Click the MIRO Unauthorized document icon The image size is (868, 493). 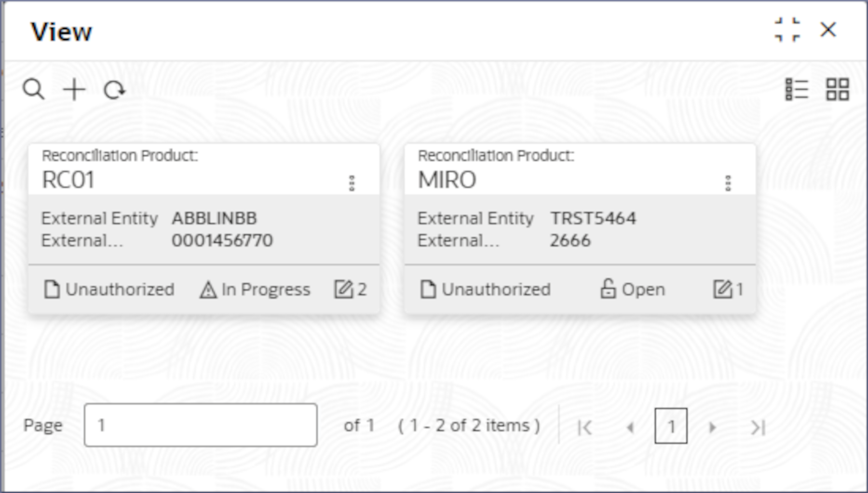click(428, 289)
